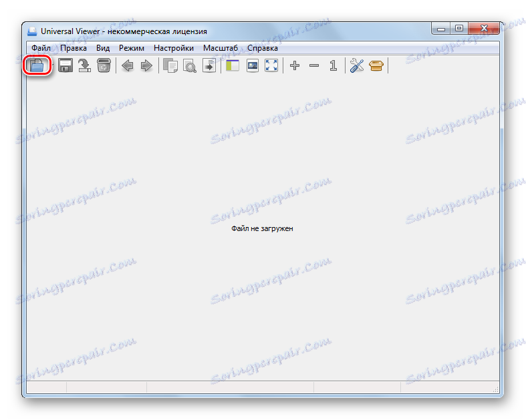Switch to full screen with the arrows icon
The image size is (526, 420).
(x=271, y=65)
